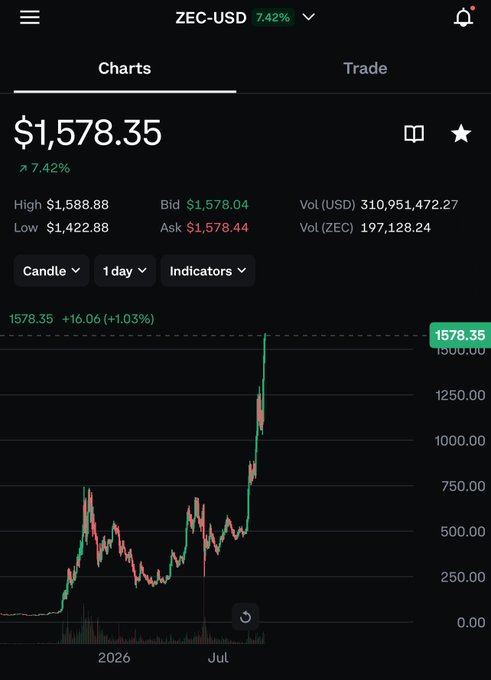
Task: Toggle the favorite star
Action: click(461, 133)
